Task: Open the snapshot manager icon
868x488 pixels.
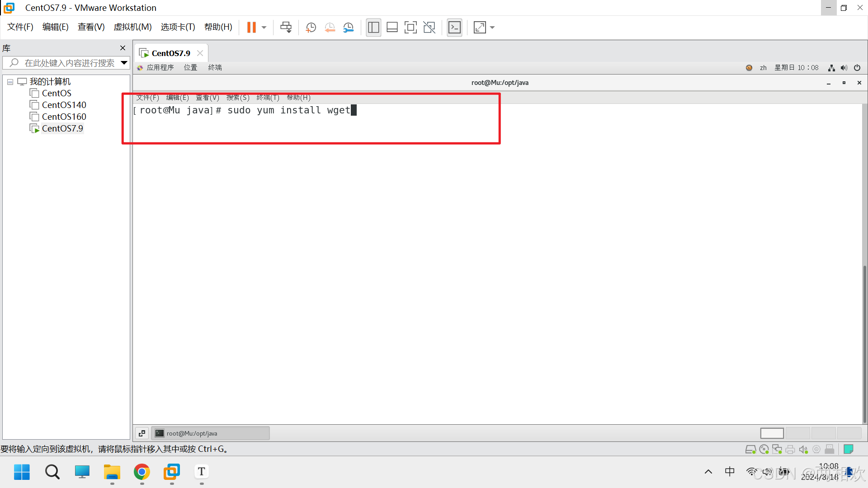Action: click(x=348, y=28)
